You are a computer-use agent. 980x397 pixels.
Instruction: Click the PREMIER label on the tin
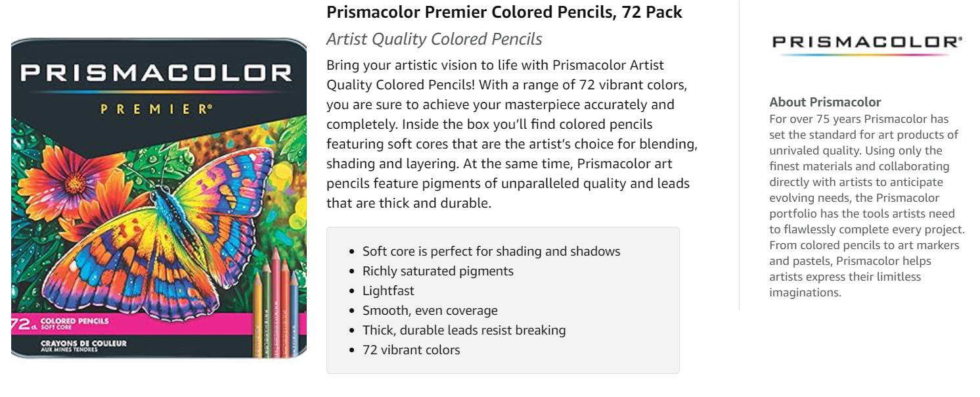(x=156, y=109)
